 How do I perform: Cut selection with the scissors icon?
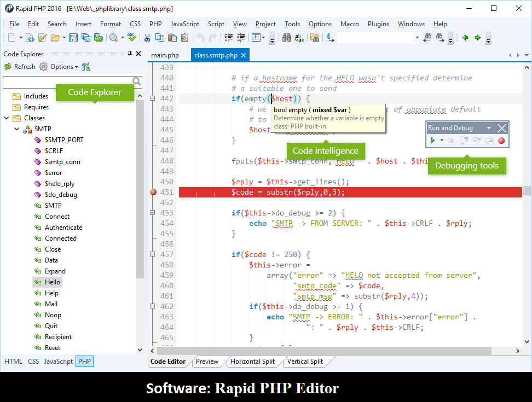(147, 38)
